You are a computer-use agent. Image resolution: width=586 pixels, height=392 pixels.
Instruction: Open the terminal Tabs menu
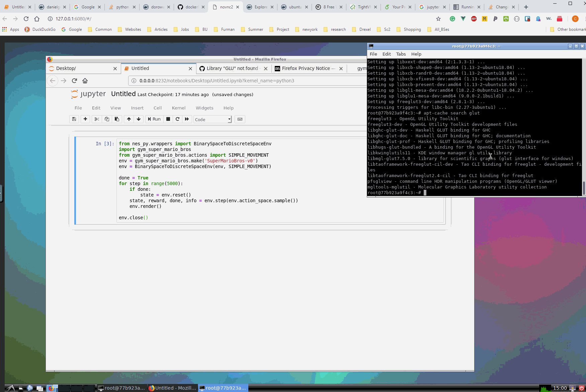pos(401,54)
